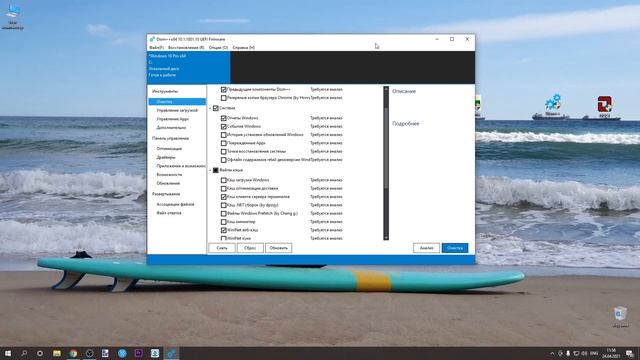Image resolution: width=640 pixels, height=360 pixels.
Task: Check Кэш загрузки Windows
Action: click(x=223, y=180)
